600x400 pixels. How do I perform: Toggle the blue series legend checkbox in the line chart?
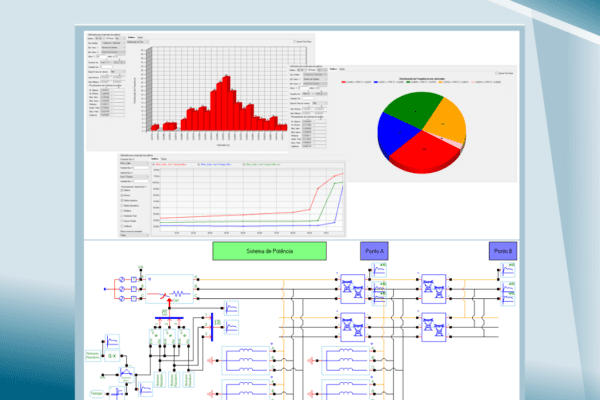pyautogui.click(x=199, y=164)
